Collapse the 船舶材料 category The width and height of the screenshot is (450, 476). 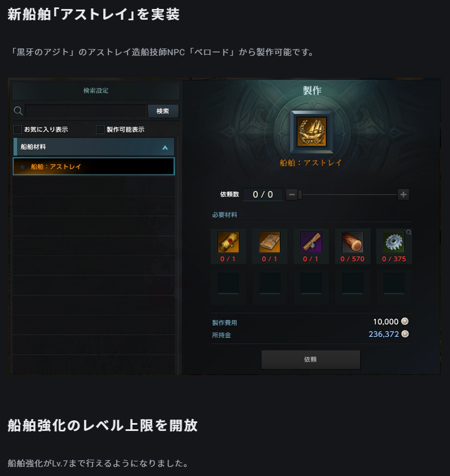[x=94, y=147]
